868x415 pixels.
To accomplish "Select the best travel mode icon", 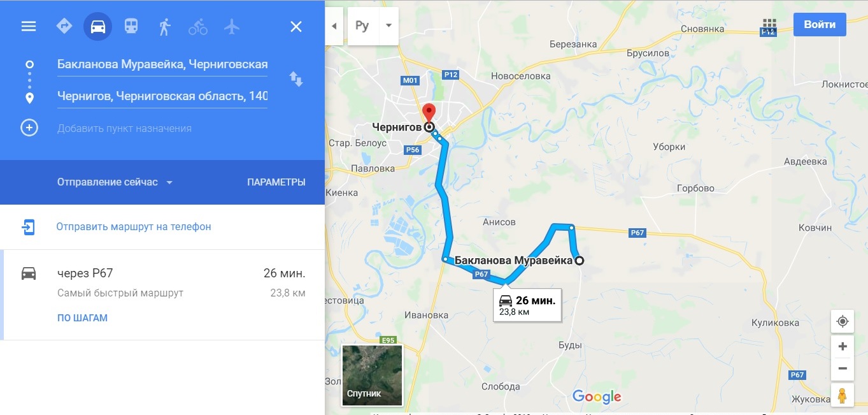I will click(x=64, y=26).
